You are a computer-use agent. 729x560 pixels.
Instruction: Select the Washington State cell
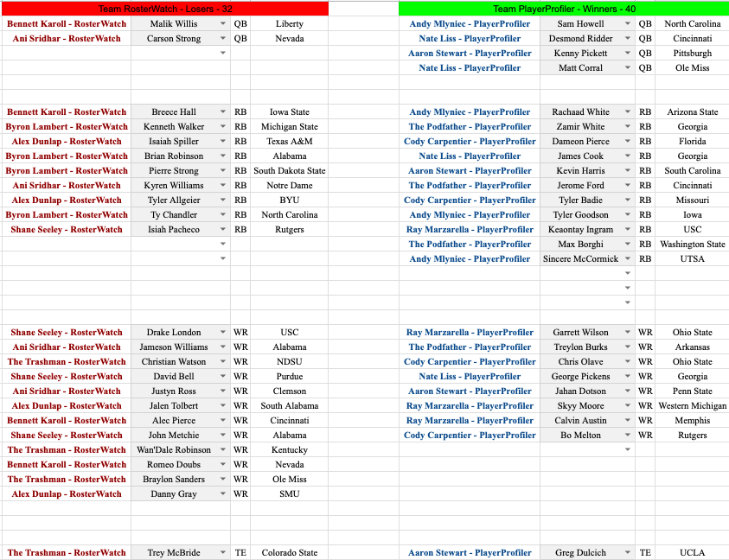pos(692,245)
